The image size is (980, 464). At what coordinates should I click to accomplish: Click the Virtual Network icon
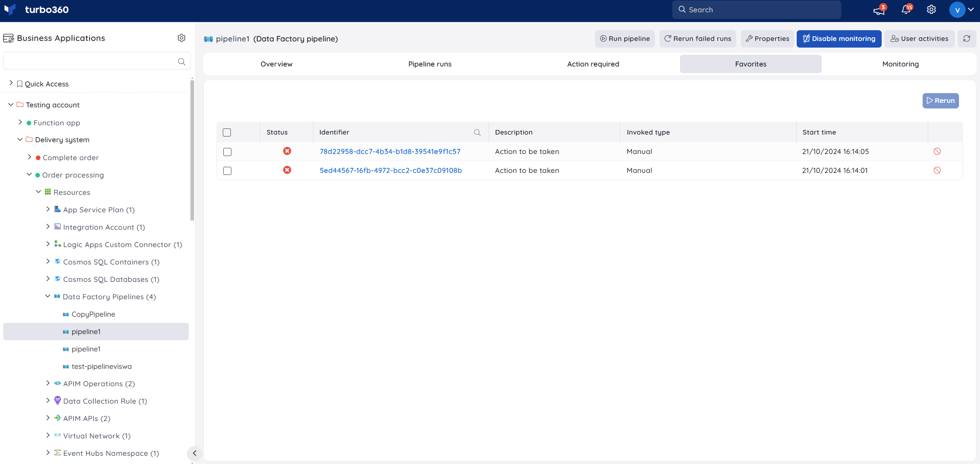(x=57, y=435)
